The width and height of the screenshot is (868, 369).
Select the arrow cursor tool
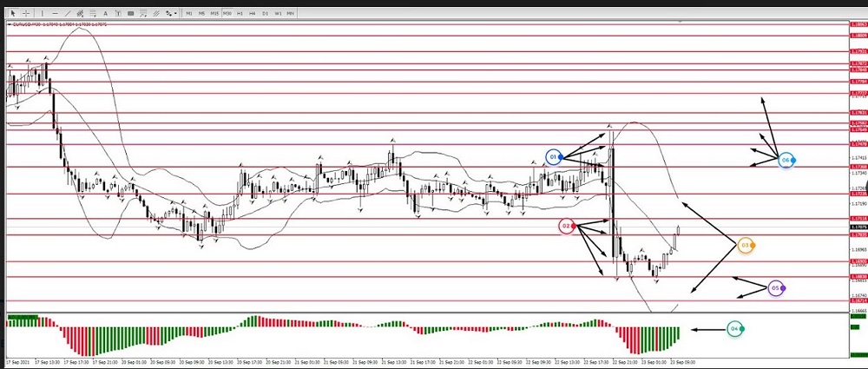(13, 13)
